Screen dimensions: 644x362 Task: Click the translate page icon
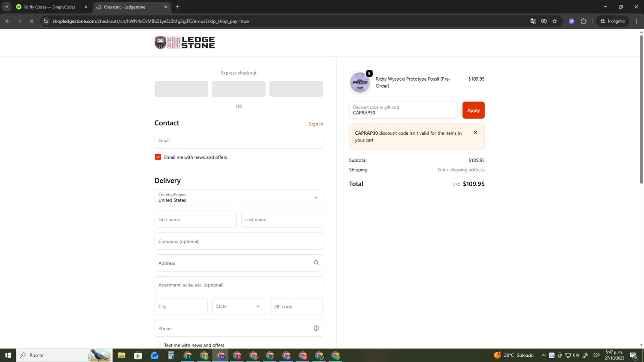pos(533,21)
